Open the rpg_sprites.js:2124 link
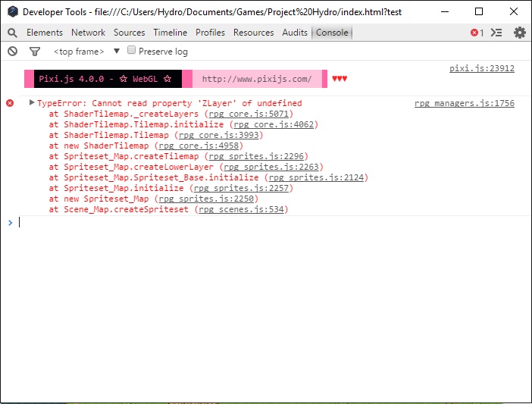 [x=316, y=177]
